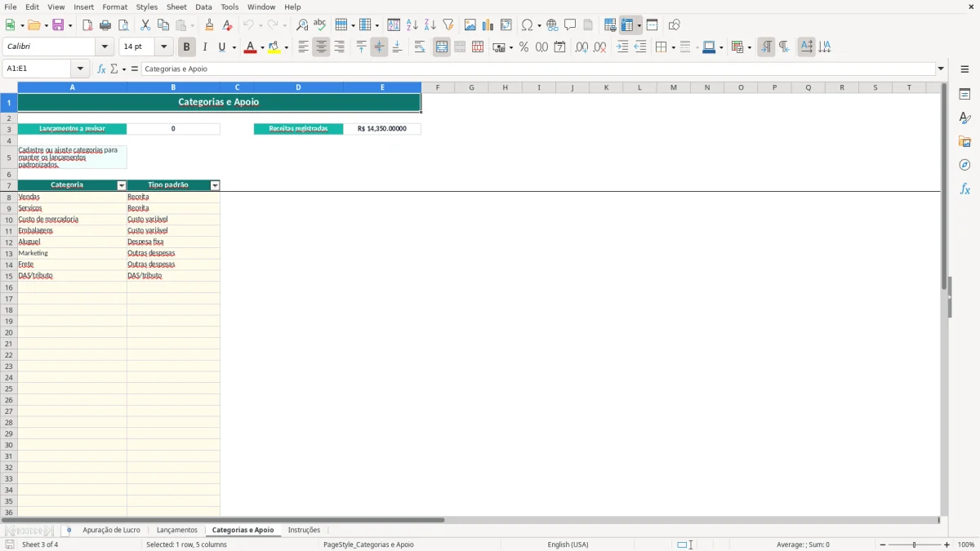Switch to the Instruções sheet tab

tap(304, 531)
